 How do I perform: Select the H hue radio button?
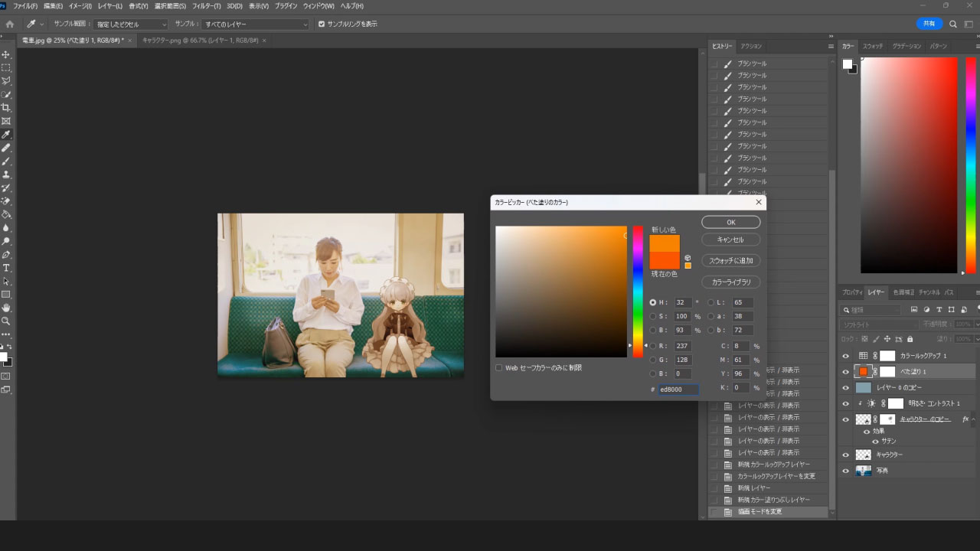coord(653,302)
